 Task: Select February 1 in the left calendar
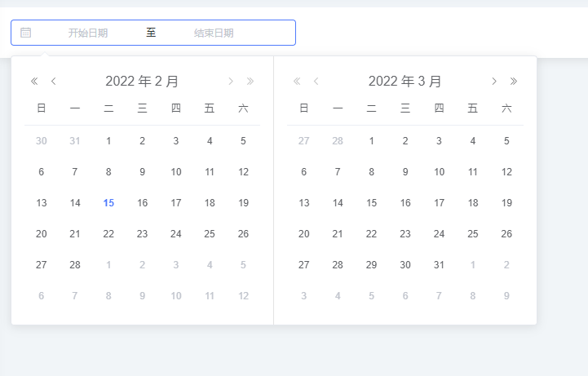click(108, 141)
